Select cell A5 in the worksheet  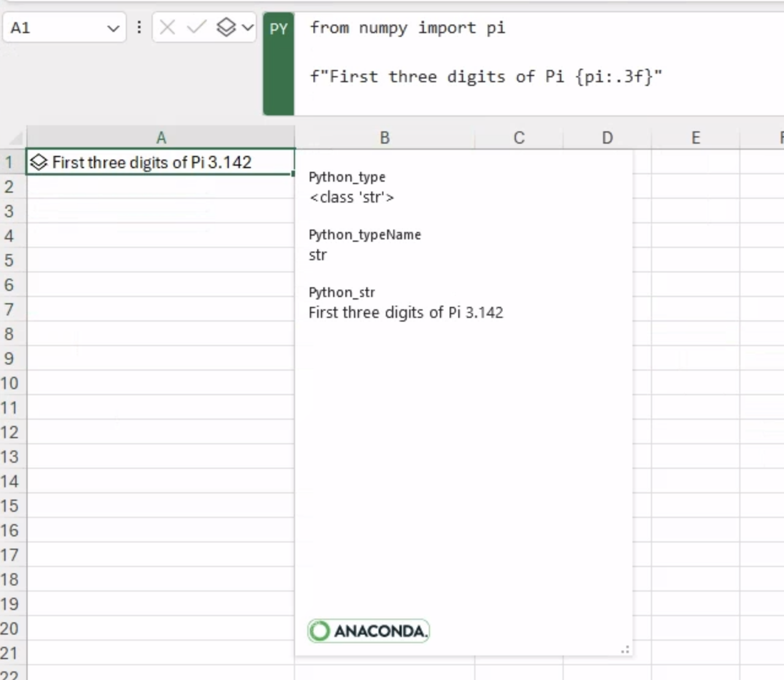tap(161, 260)
